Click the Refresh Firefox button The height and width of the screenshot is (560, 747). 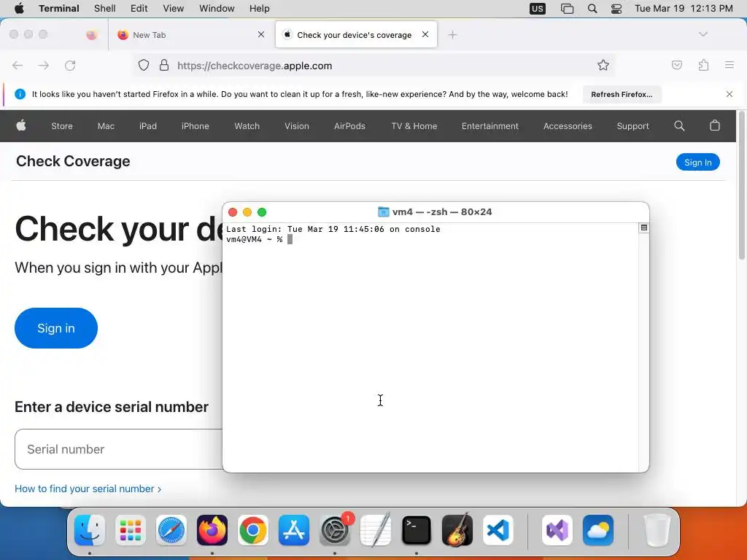(622, 94)
